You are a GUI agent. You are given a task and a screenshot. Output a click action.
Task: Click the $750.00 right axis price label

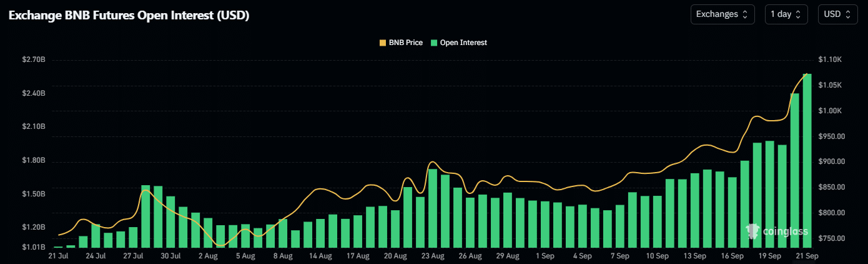click(x=831, y=238)
